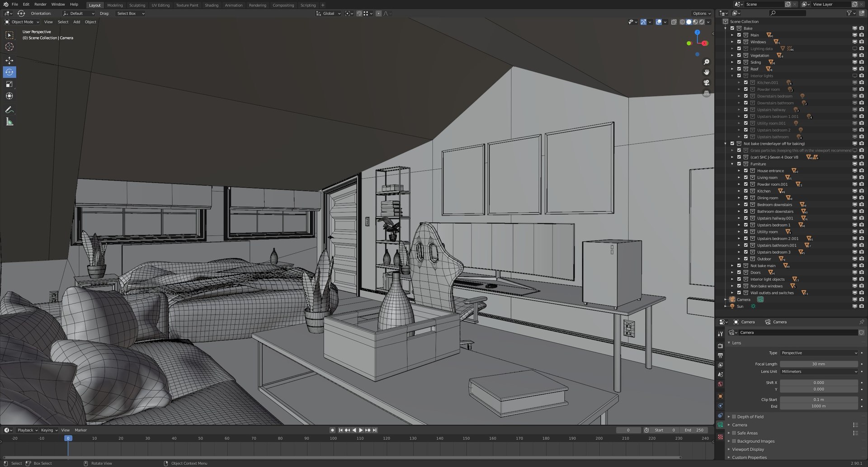The height and width of the screenshot is (467, 868).
Task: Expand the Viewport Display panel
Action: 729,449
